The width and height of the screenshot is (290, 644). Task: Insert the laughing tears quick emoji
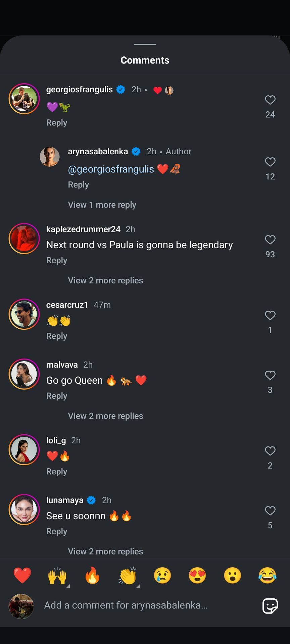tap(268, 576)
